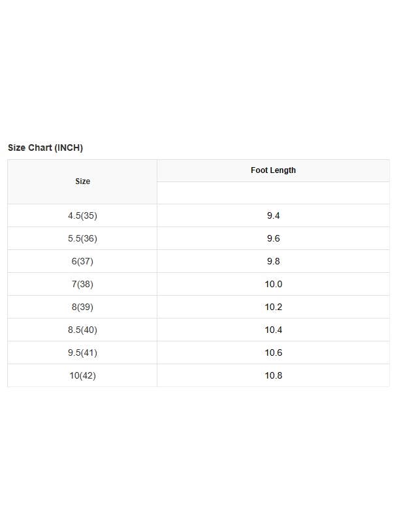
Task: Select the 10.4 foot length value
Action: tap(273, 330)
